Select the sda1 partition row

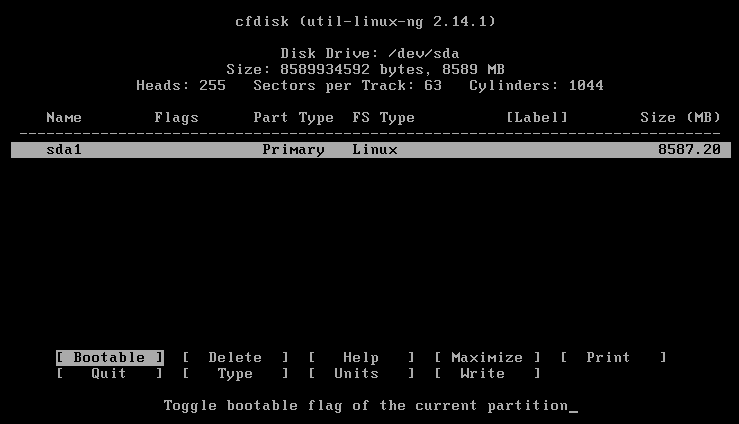click(371, 150)
